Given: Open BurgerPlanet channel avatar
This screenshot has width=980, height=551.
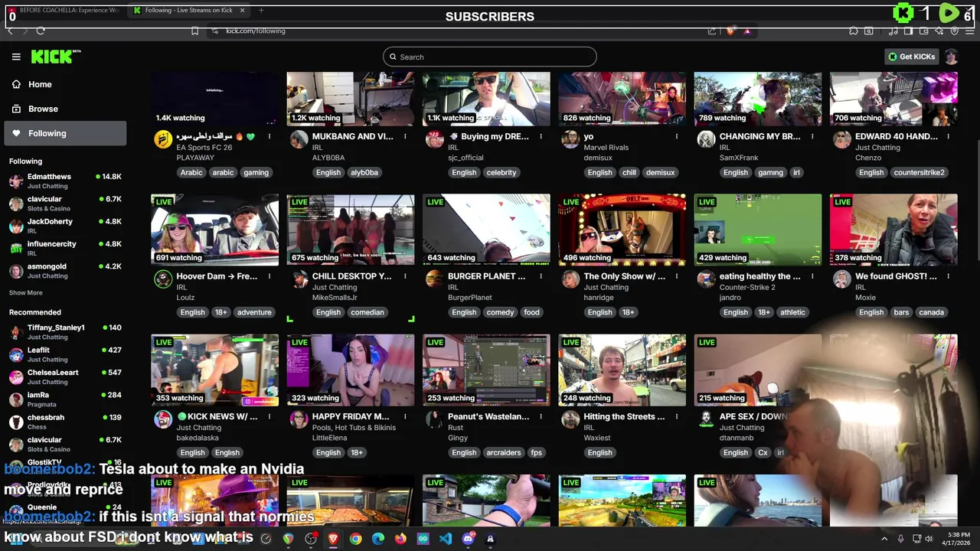Looking at the screenshot, I should pos(434,279).
